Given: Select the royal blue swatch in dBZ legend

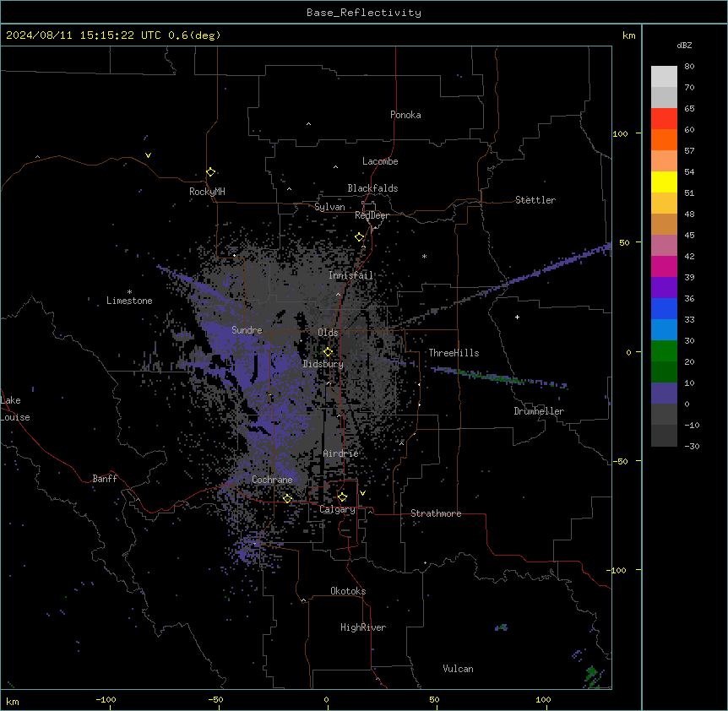Looking at the screenshot, I should 664,308.
